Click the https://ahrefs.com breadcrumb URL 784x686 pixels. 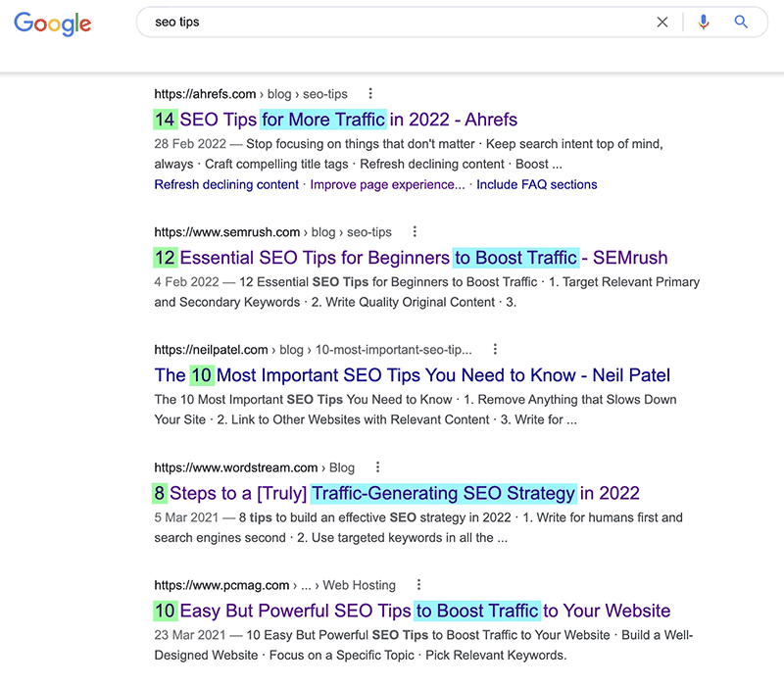[205, 94]
